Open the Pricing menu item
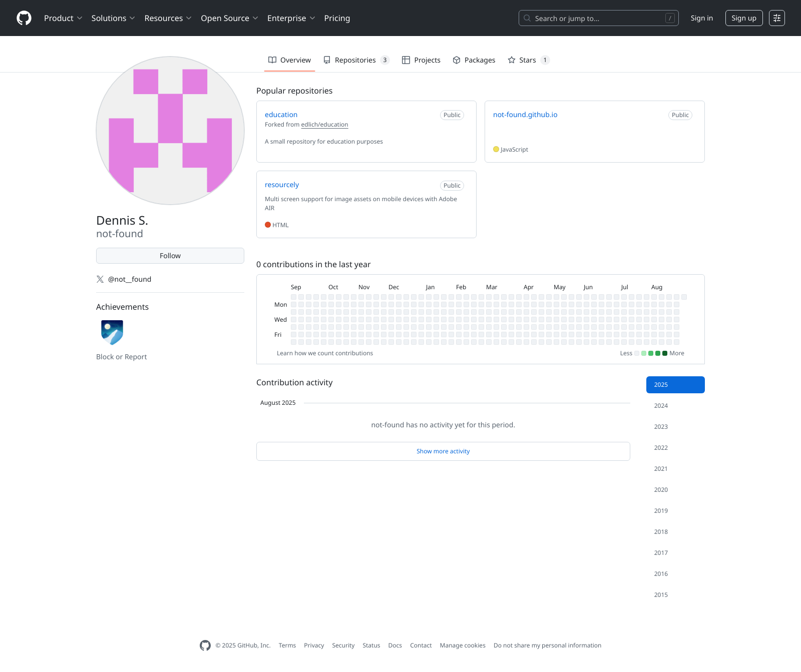Screen dimensions: 801x672 (x=337, y=18)
